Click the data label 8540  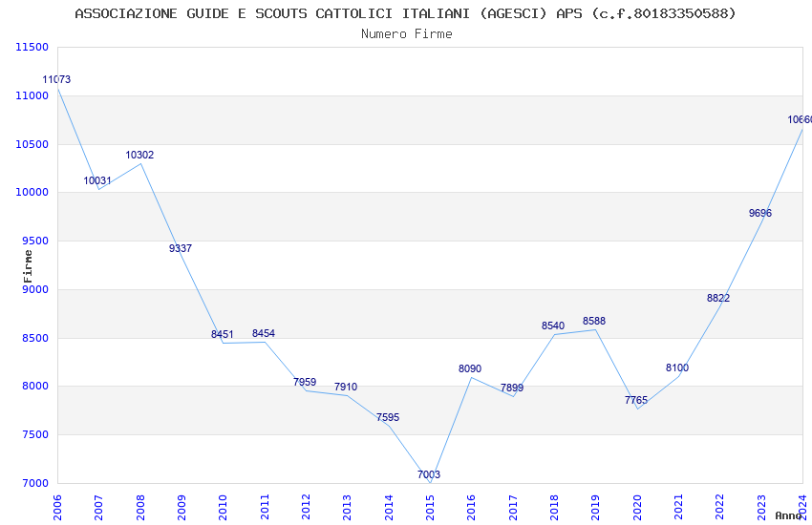coord(553,325)
